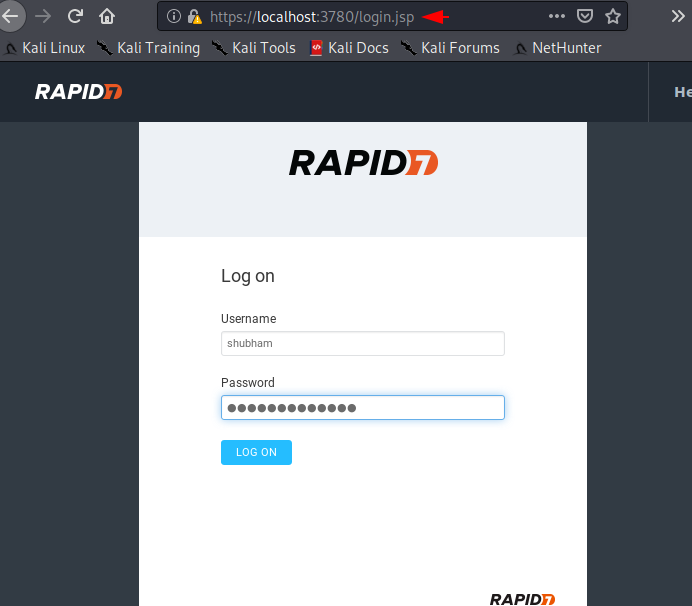This screenshot has width=692, height=606.
Task: Open the NetHunter bookmark
Action: [x=557, y=48]
